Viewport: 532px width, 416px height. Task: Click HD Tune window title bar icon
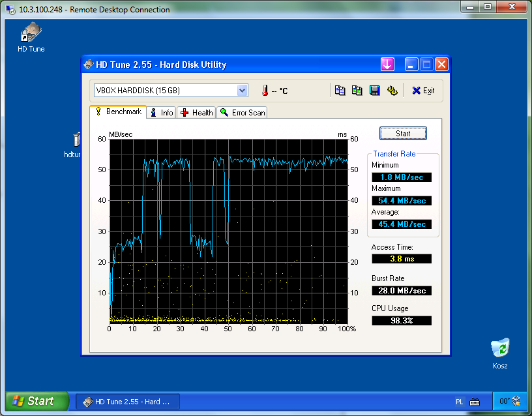(x=89, y=64)
